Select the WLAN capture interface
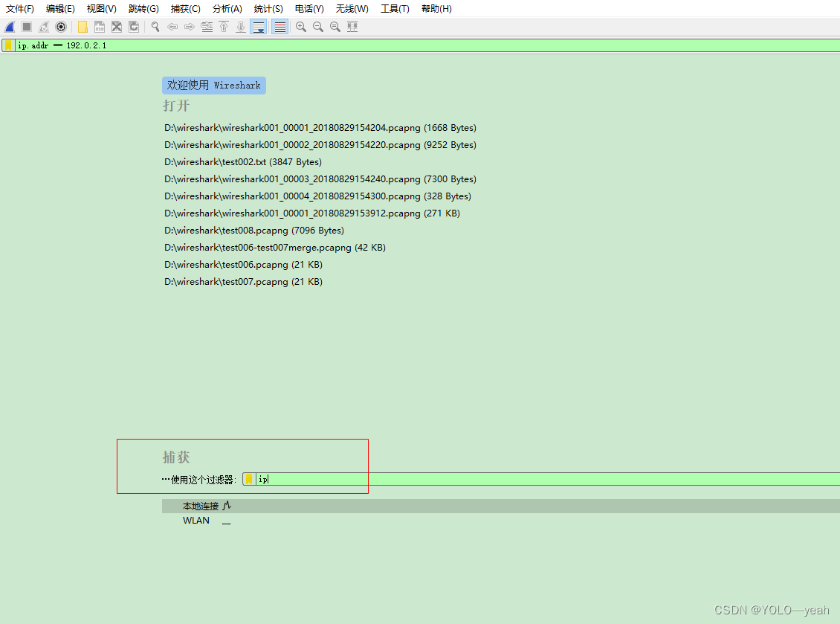840x624 pixels. click(501, 521)
